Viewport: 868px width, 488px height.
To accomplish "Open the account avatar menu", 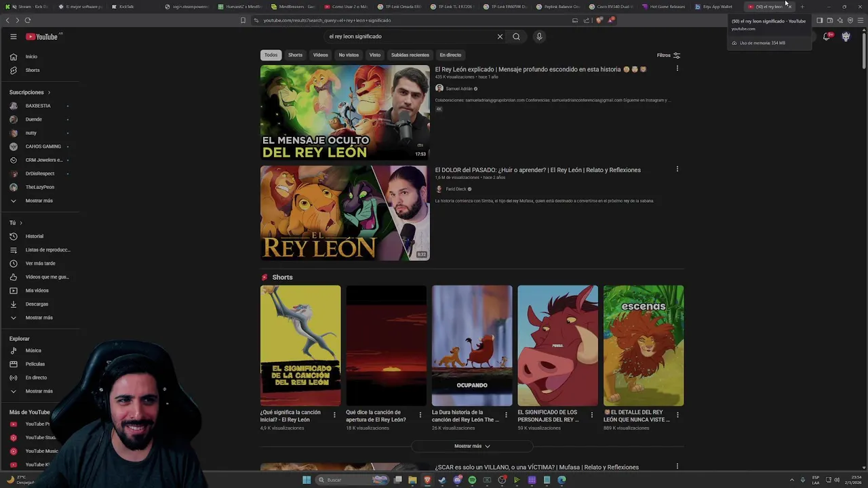I will 846,37.
